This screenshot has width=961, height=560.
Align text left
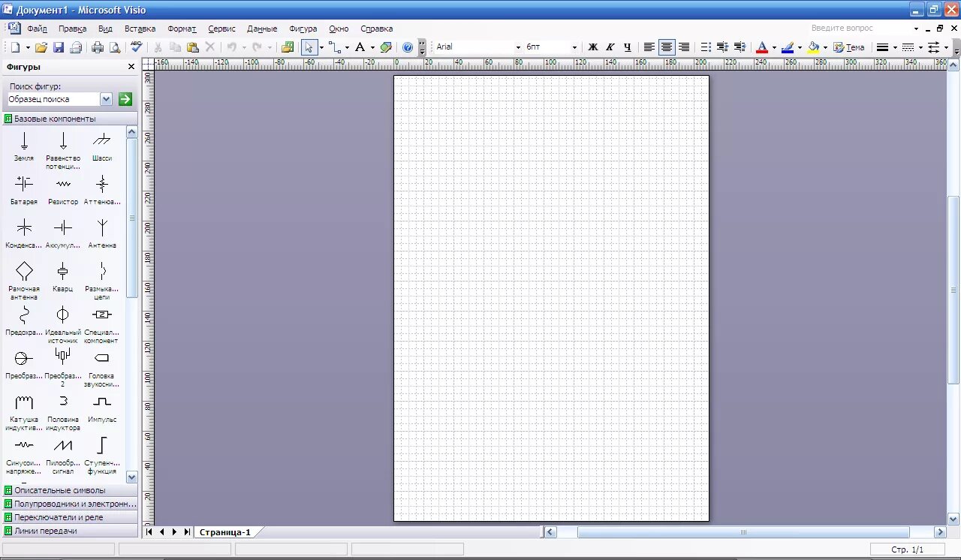coord(649,47)
